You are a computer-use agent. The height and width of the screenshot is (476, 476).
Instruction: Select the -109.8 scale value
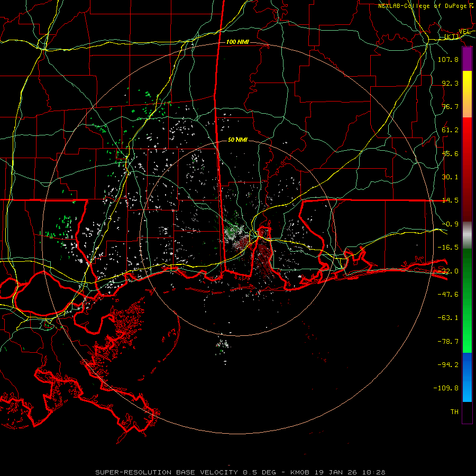click(446, 388)
